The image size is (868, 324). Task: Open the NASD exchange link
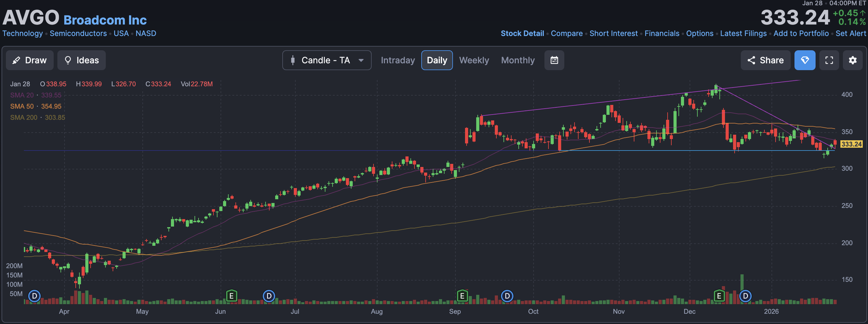click(146, 34)
